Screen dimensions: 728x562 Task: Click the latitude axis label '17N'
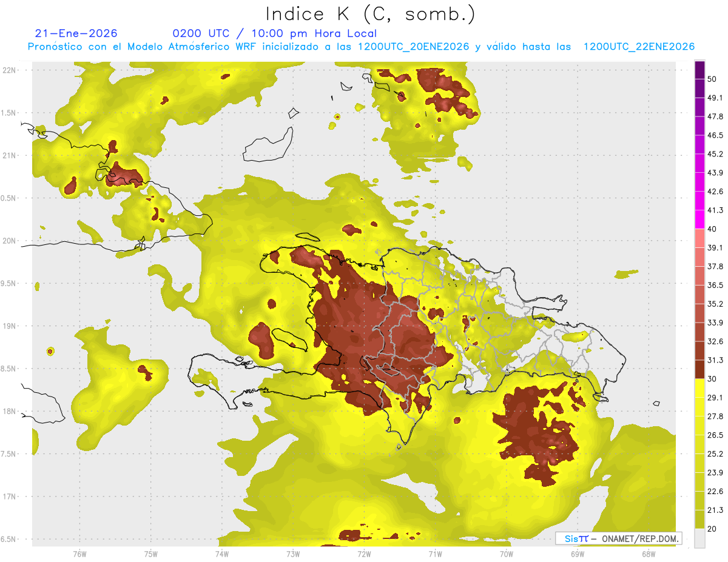[x=10, y=497]
